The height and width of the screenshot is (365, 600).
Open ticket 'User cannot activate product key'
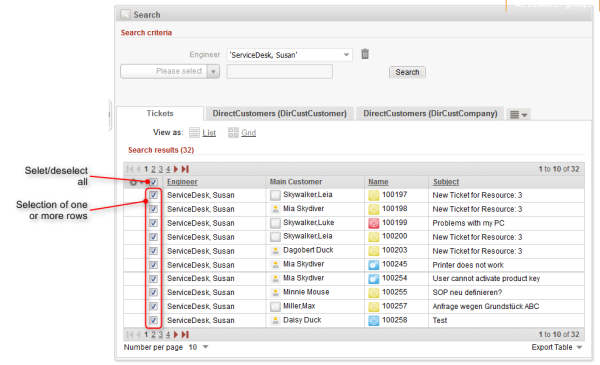click(x=486, y=279)
